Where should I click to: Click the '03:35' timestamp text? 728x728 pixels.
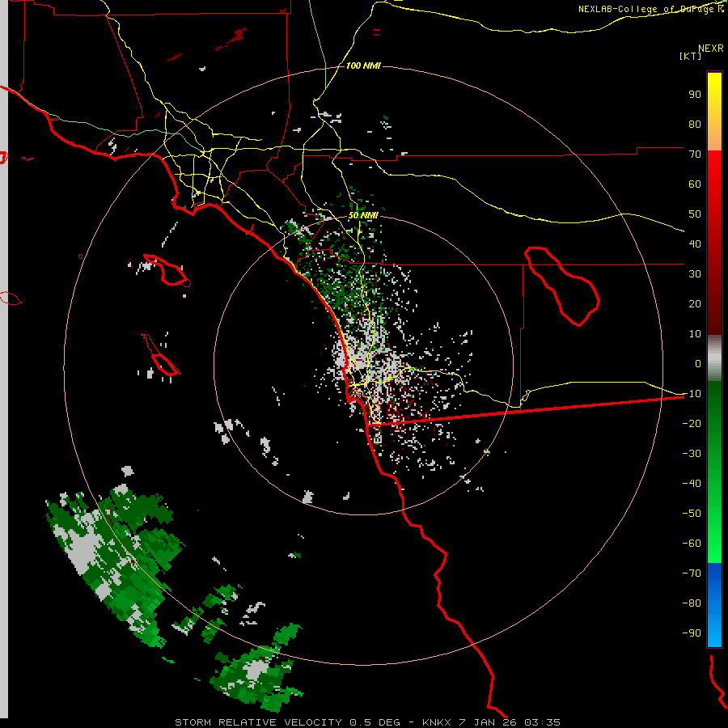[x=542, y=722]
